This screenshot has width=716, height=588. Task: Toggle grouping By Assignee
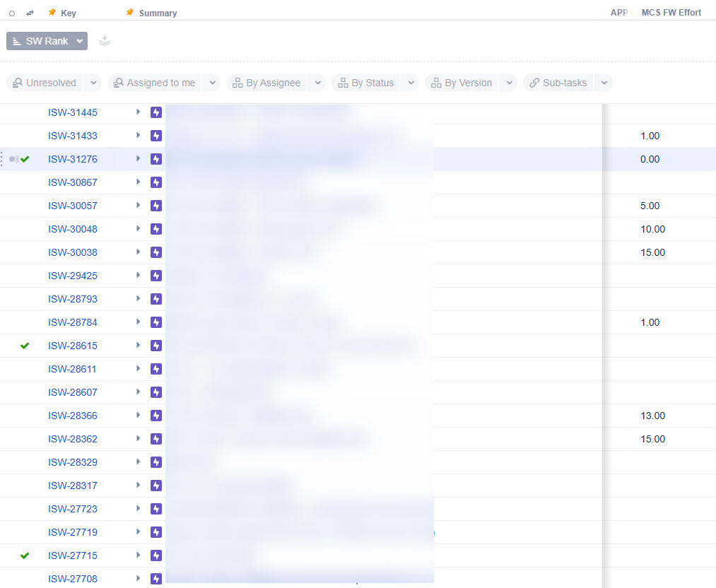[266, 83]
